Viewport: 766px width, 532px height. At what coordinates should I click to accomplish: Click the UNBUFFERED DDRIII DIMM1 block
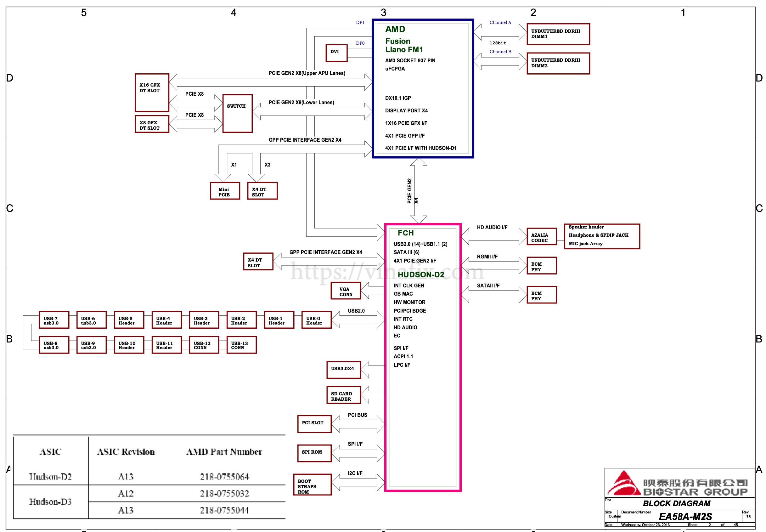point(558,34)
